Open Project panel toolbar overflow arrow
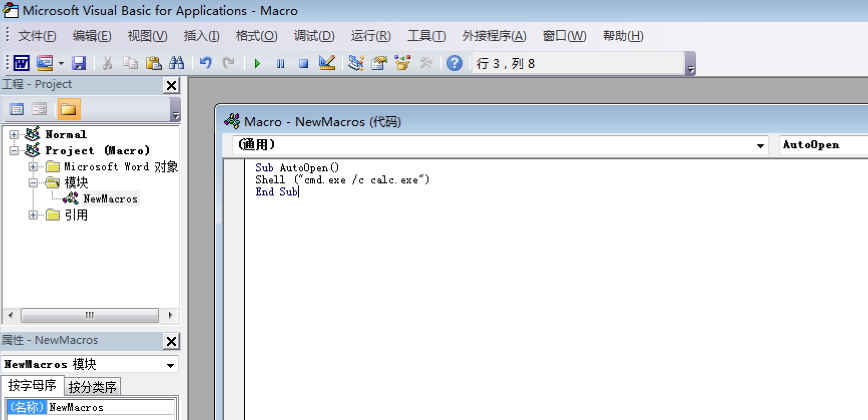The image size is (868, 420). pyautogui.click(x=175, y=110)
